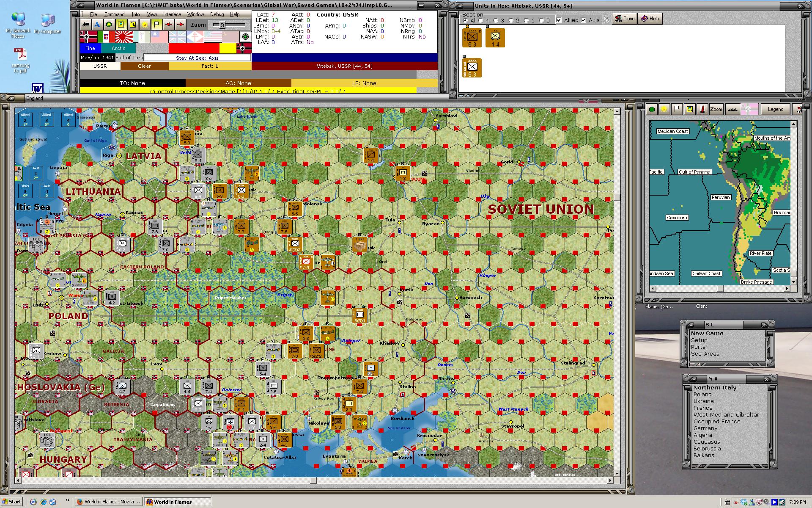The height and width of the screenshot is (508, 812).
Task: Open World in Flames Mozilla taskbar item
Action: click(108, 502)
